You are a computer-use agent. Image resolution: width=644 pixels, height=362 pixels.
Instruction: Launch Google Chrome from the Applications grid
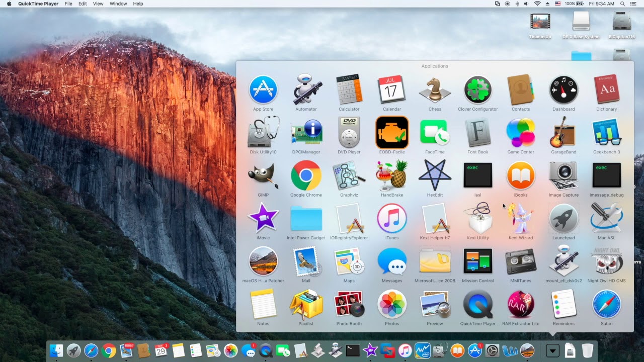306,175
